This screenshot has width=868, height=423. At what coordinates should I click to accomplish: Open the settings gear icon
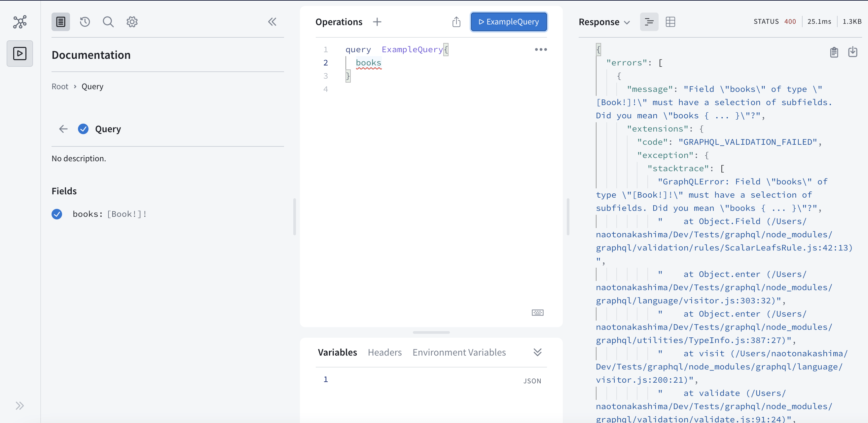coord(132,22)
